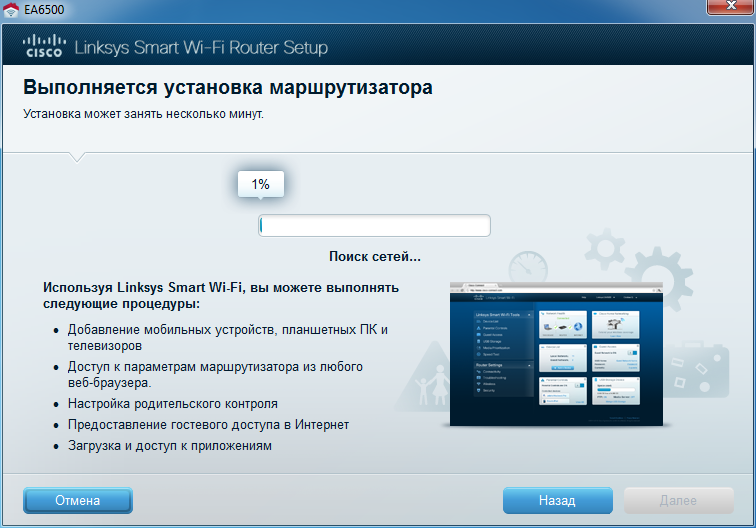Image resolution: width=756 pixels, height=528 pixels.
Task: Click bullet 'Предоставление гостевого доступа в Интернет'
Action: click(x=208, y=425)
